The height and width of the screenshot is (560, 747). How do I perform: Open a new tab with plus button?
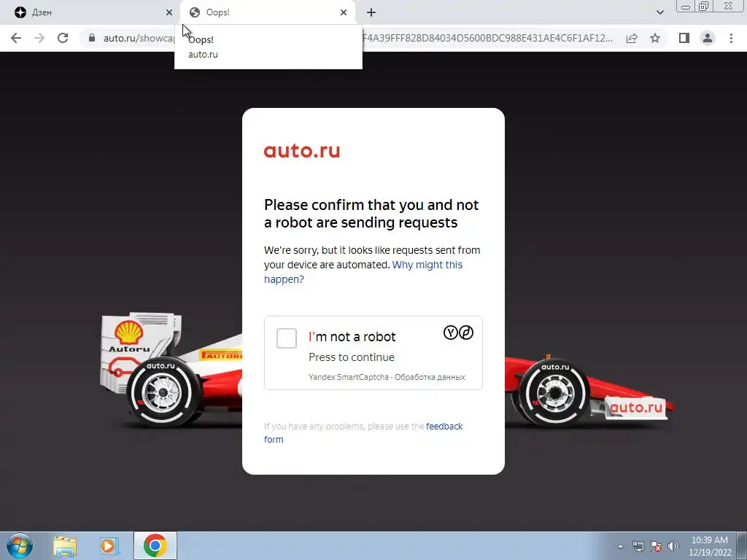click(x=371, y=12)
